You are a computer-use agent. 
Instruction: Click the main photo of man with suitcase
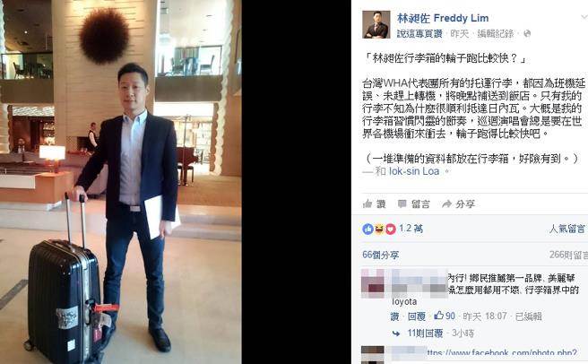pyautogui.click(x=121, y=182)
